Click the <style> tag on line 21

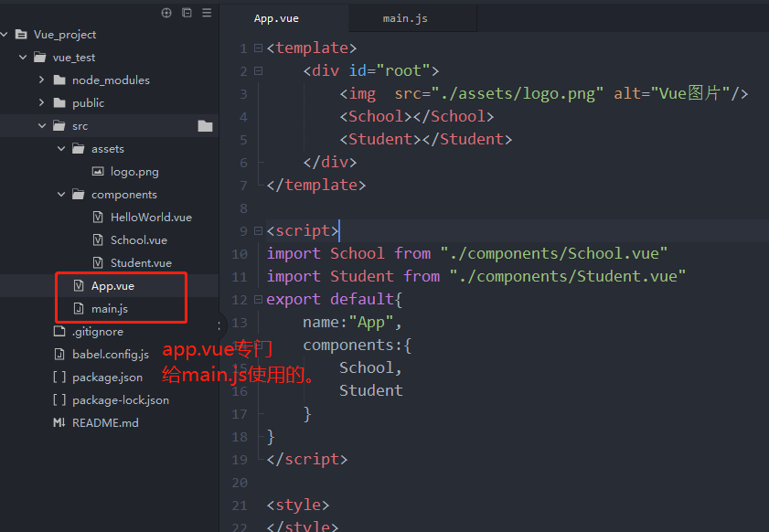click(298, 505)
